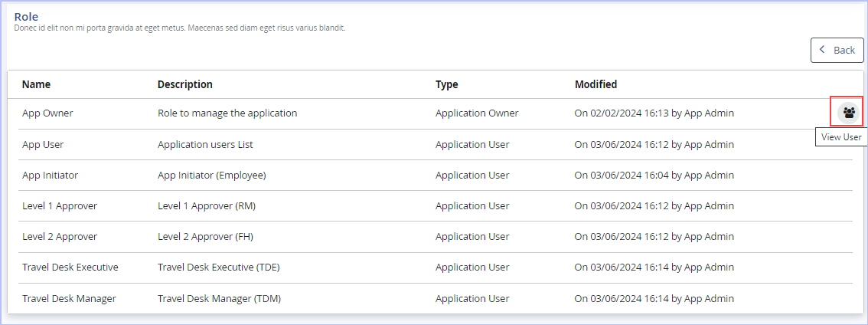Select the App User role name
868x325 pixels.
click(x=43, y=144)
